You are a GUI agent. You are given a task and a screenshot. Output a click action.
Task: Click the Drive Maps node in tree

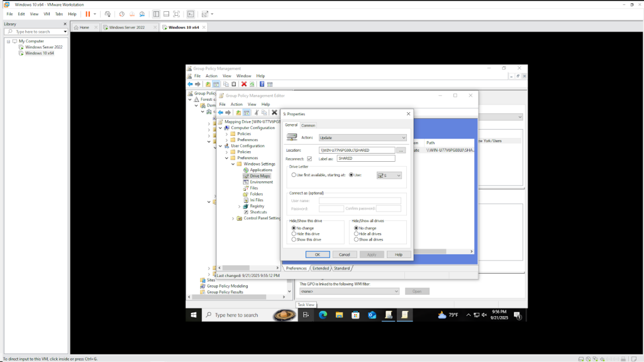pyautogui.click(x=260, y=176)
